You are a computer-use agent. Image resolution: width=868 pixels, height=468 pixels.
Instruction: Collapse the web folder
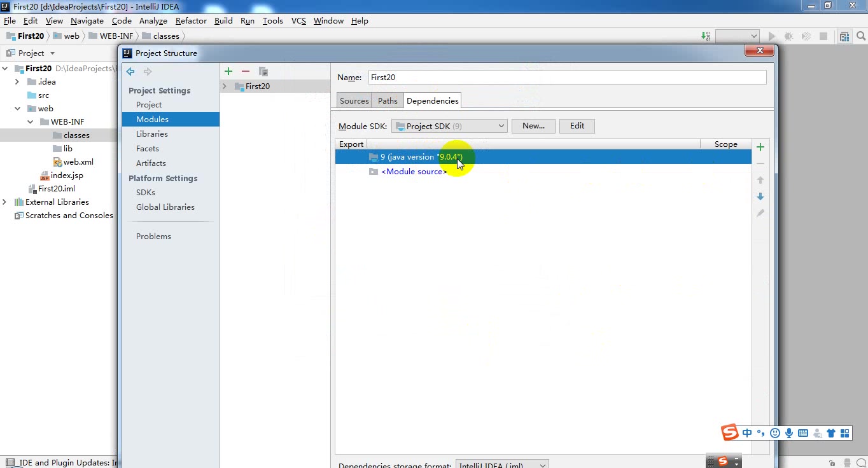(17, 109)
